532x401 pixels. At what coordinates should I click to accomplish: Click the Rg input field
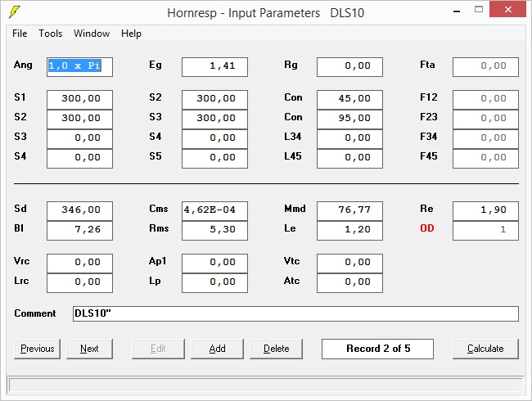point(349,67)
